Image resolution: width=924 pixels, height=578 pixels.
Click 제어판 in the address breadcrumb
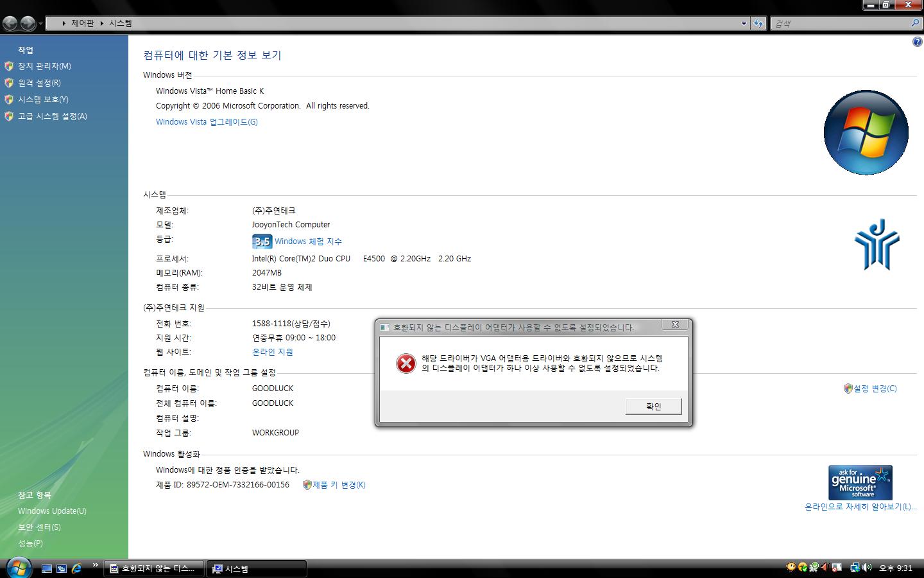pyautogui.click(x=83, y=23)
